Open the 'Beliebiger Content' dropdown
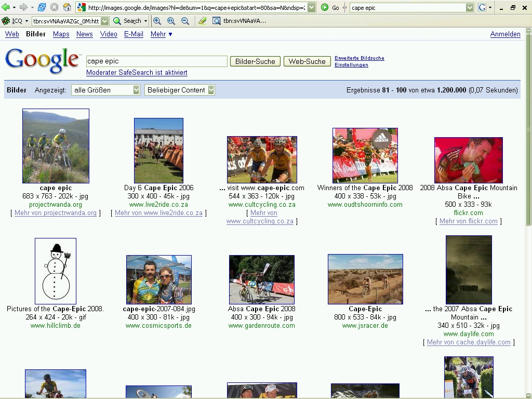The height and width of the screenshot is (399, 532). coord(180,90)
